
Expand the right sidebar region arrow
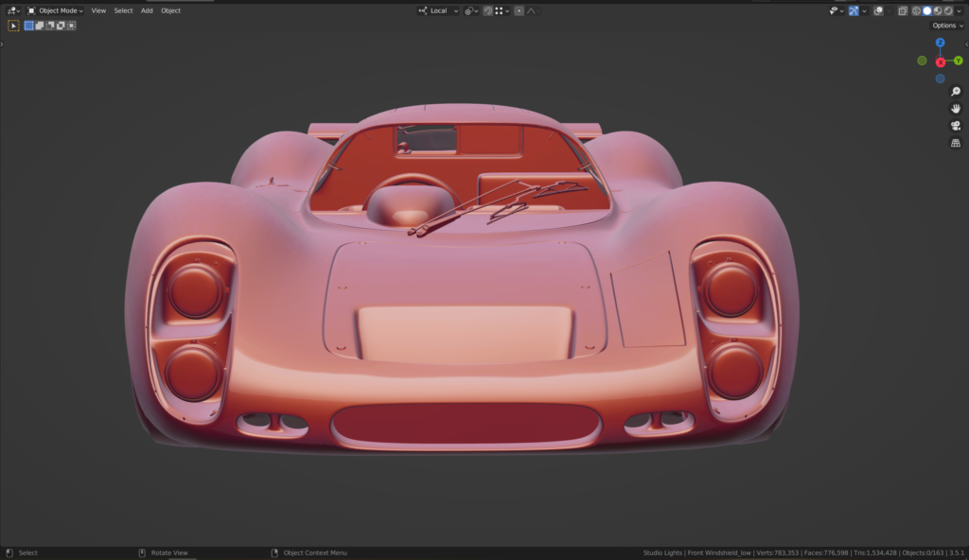tap(966, 44)
